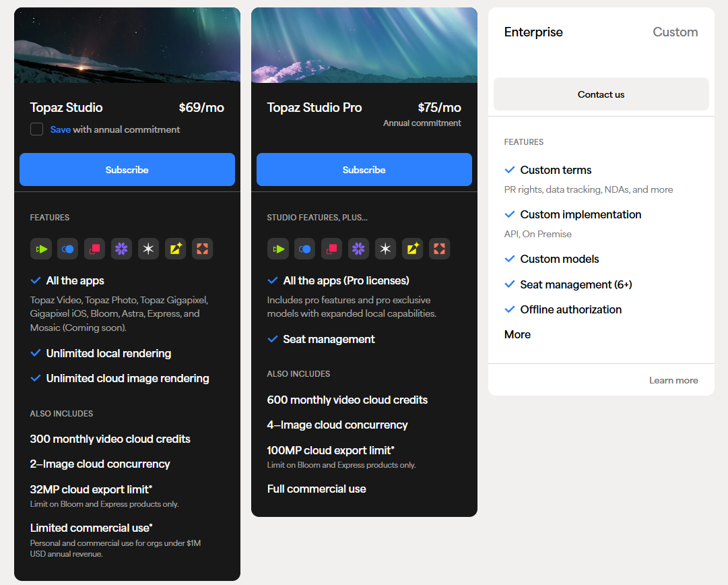Click the green play icon in Studio Pro card
The height and width of the screenshot is (585, 728).
(x=278, y=249)
